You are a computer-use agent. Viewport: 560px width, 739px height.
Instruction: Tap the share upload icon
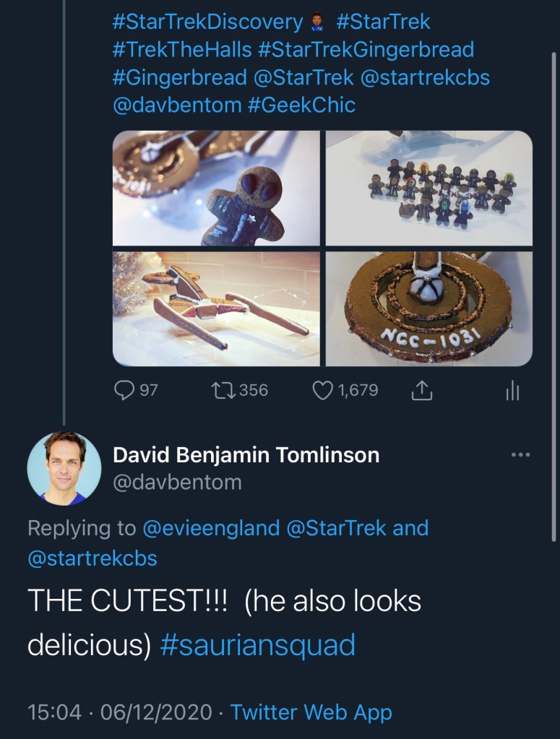tap(421, 391)
